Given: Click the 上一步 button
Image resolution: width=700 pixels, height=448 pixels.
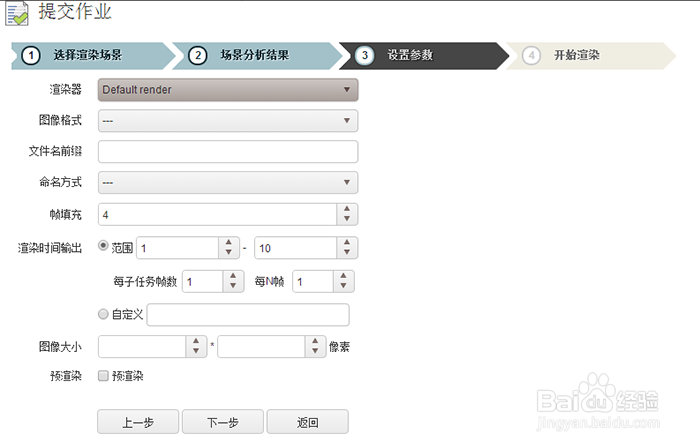Looking at the screenshot, I should [138, 422].
